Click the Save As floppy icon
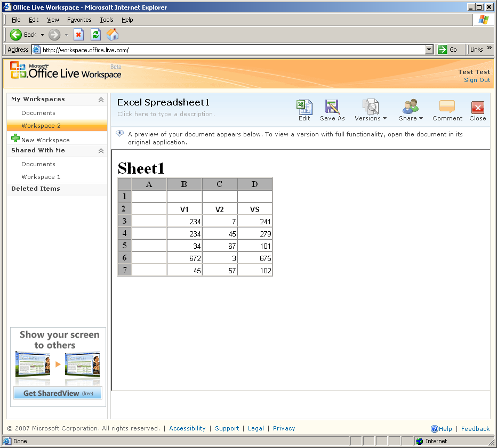This screenshot has height=448, width=497. point(332,107)
